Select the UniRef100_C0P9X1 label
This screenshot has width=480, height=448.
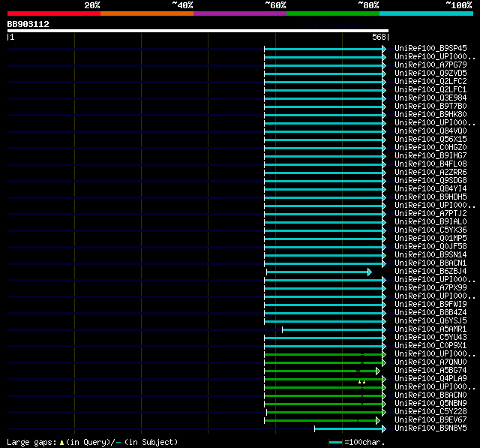(430, 346)
